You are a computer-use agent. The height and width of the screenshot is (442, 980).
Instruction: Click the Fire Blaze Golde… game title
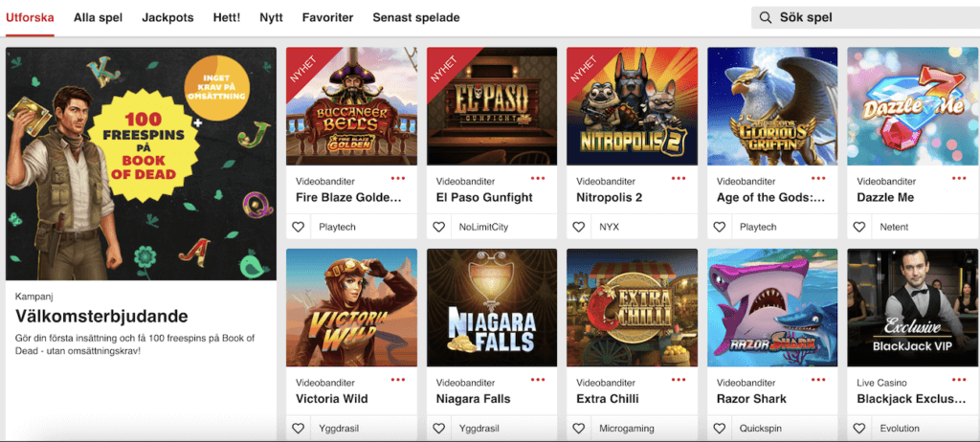(348, 197)
